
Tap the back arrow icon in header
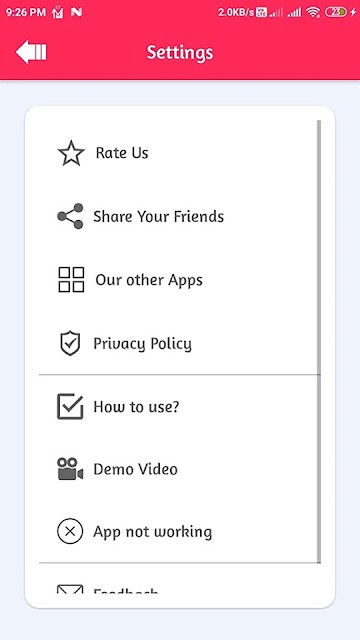click(x=31, y=52)
